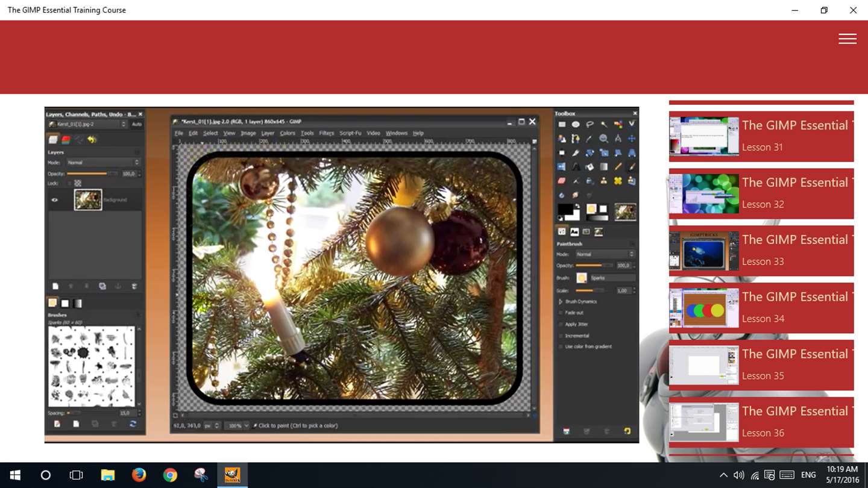The width and height of the screenshot is (868, 488).
Task: Select the Background layer thumbnail
Action: tap(88, 199)
